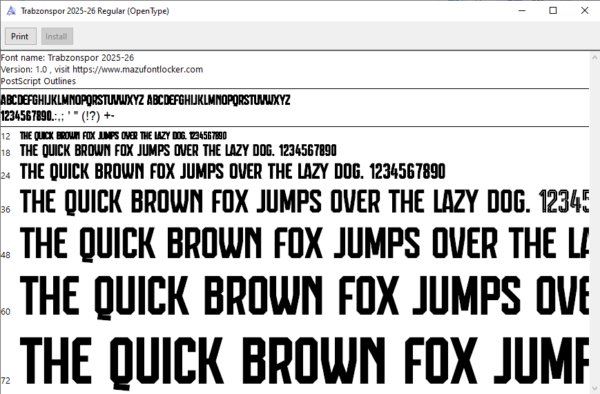This screenshot has width=600, height=394.
Task: Click the scrollbar up arrow
Action: (x=594, y=57)
